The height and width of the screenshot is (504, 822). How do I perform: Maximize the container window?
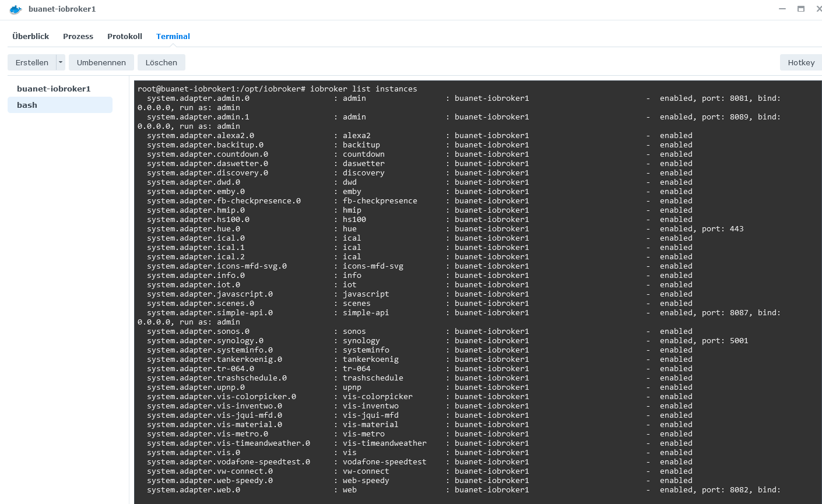click(801, 9)
